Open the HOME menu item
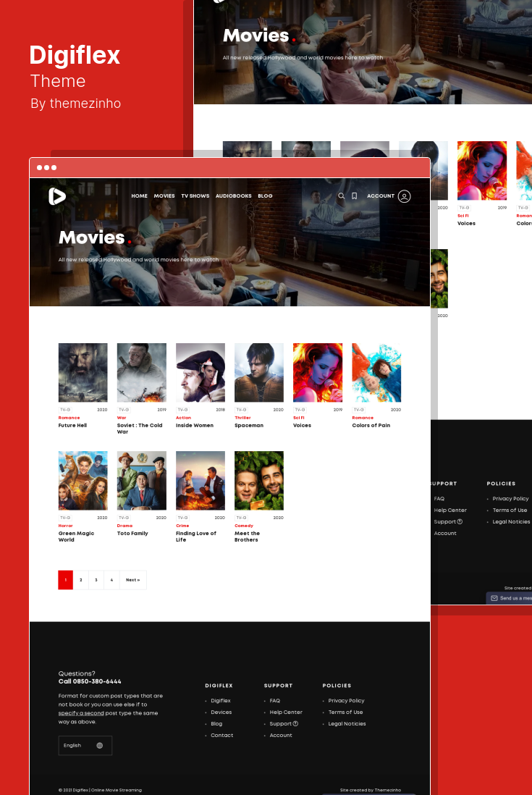Screen dimensions: 532x795 (139, 195)
